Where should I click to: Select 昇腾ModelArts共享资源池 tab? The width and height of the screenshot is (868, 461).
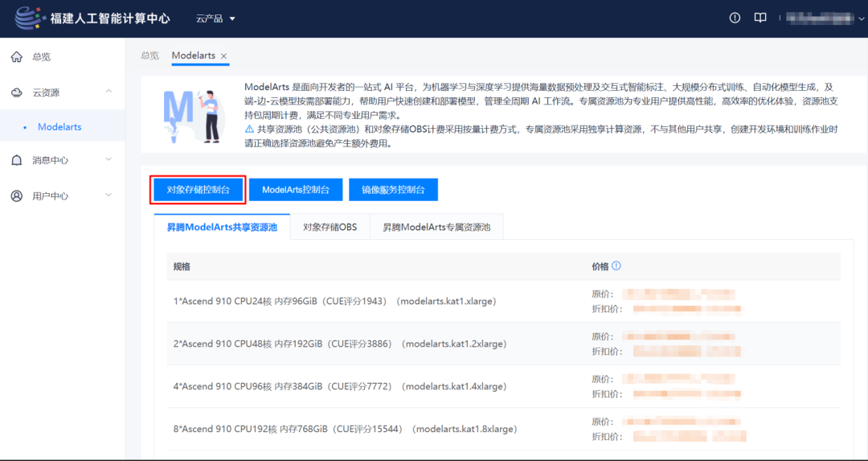click(x=222, y=227)
